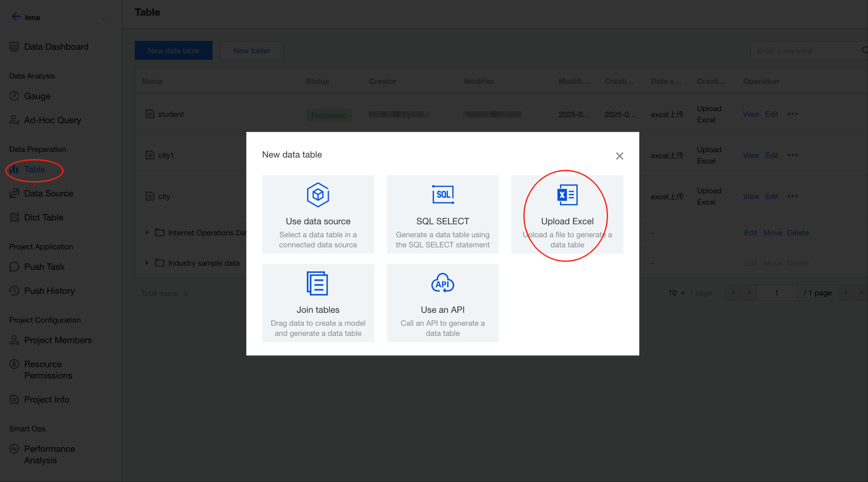The height and width of the screenshot is (482, 868).
Task: Expand the lena project dropdown chevron
Action: coord(103,19)
